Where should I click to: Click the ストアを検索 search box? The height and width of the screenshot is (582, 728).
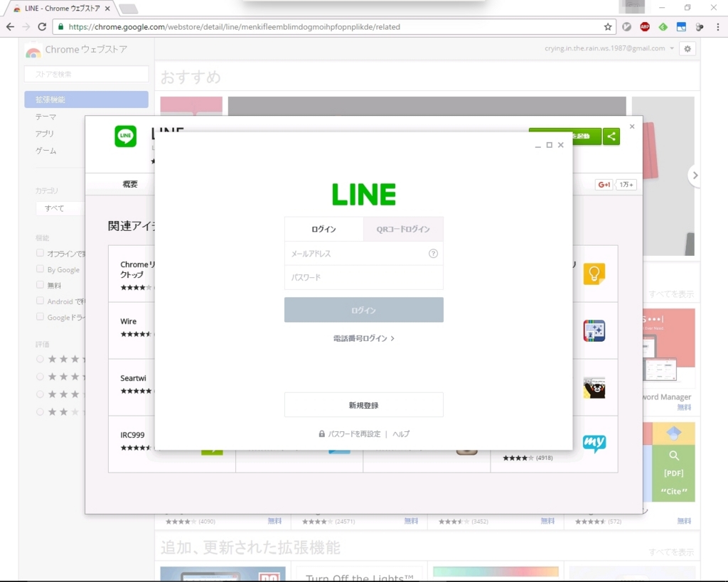[x=86, y=74]
